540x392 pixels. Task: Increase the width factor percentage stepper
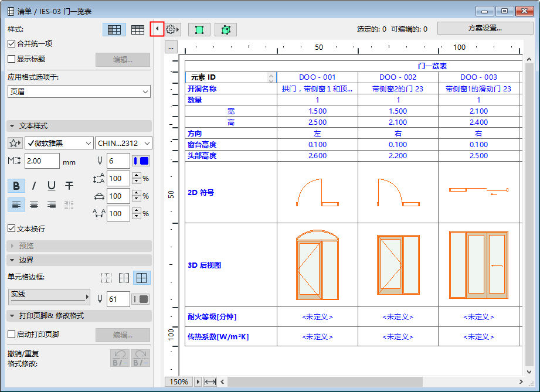point(137,193)
